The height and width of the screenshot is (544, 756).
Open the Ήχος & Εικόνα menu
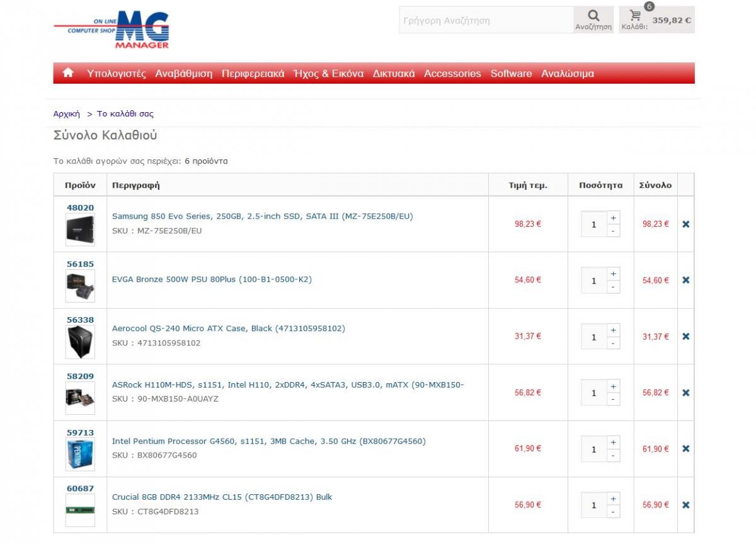[328, 74]
